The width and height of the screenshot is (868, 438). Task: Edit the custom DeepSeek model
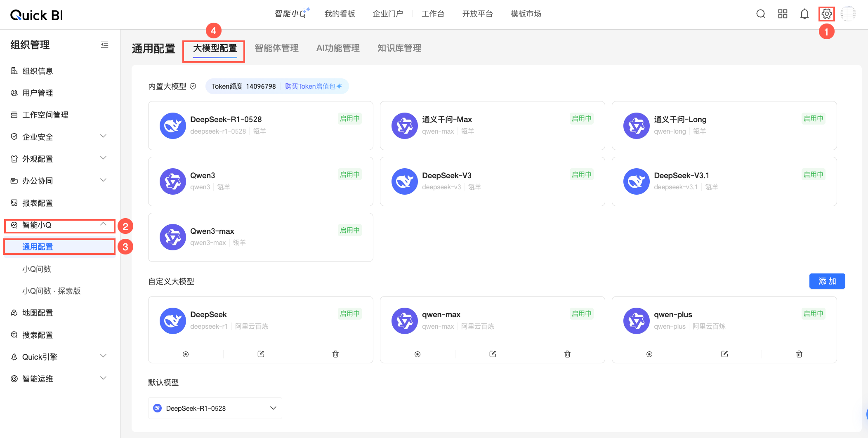[x=261, y=354]
